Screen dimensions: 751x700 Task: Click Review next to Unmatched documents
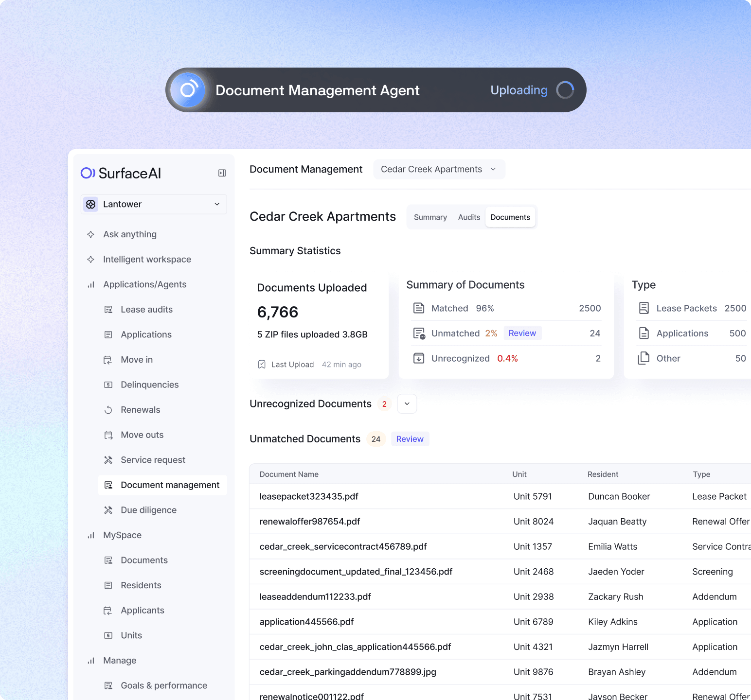tap(522, 333)
